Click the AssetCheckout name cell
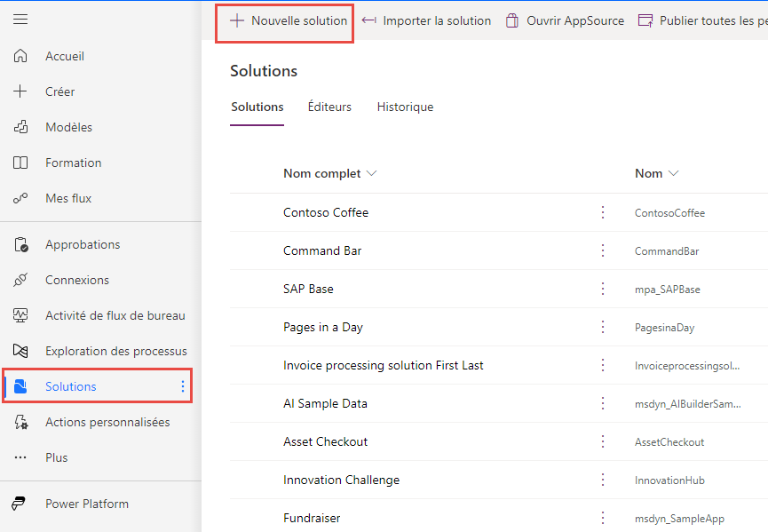The height and width of the screenshot is (532, 768). [x=669, y=442]
